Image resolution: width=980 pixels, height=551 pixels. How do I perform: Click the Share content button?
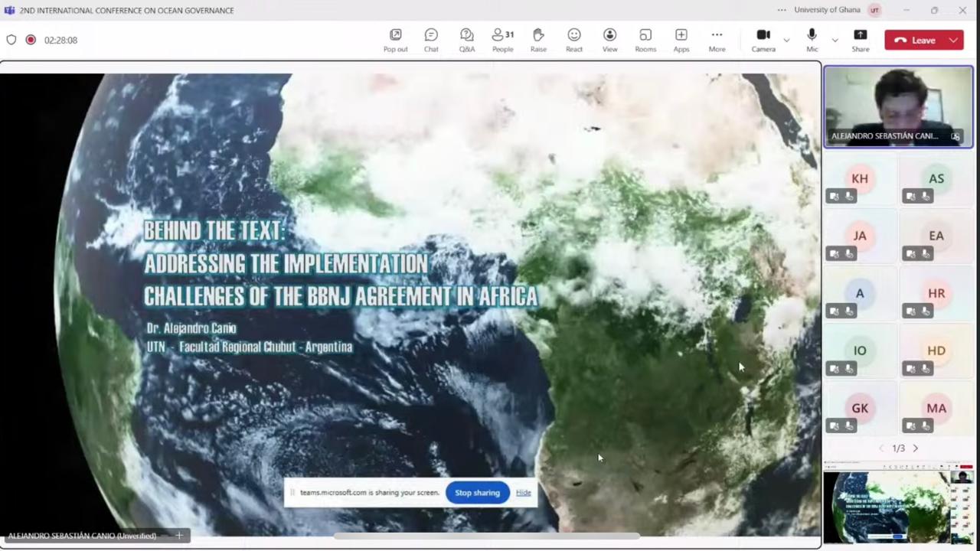[861, 41]
